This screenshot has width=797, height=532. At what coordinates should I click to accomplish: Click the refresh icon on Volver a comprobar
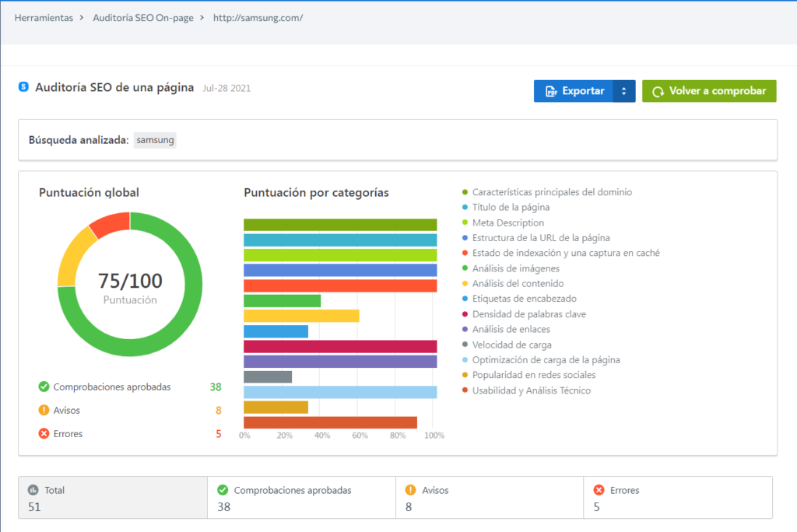pos(658,92)
